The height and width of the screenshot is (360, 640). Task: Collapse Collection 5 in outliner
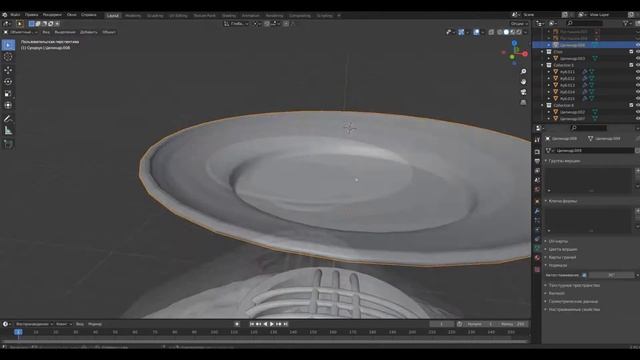542,65
